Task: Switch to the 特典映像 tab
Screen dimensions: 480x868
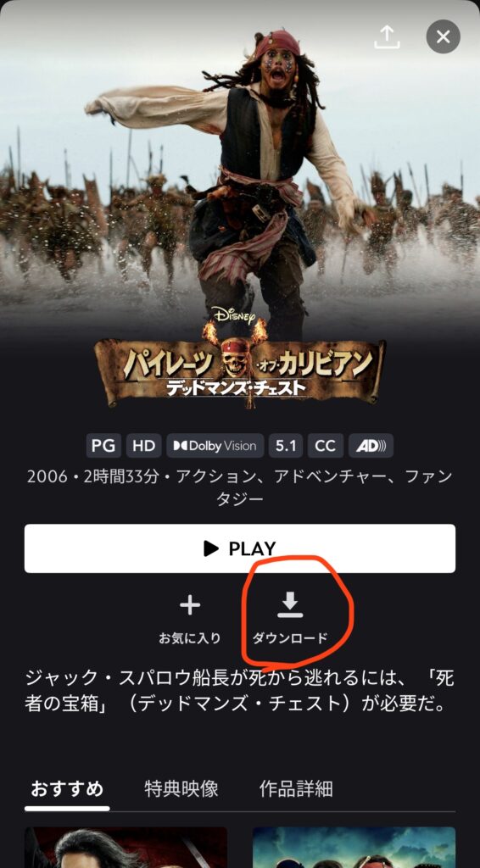Action: pos(181,789)
